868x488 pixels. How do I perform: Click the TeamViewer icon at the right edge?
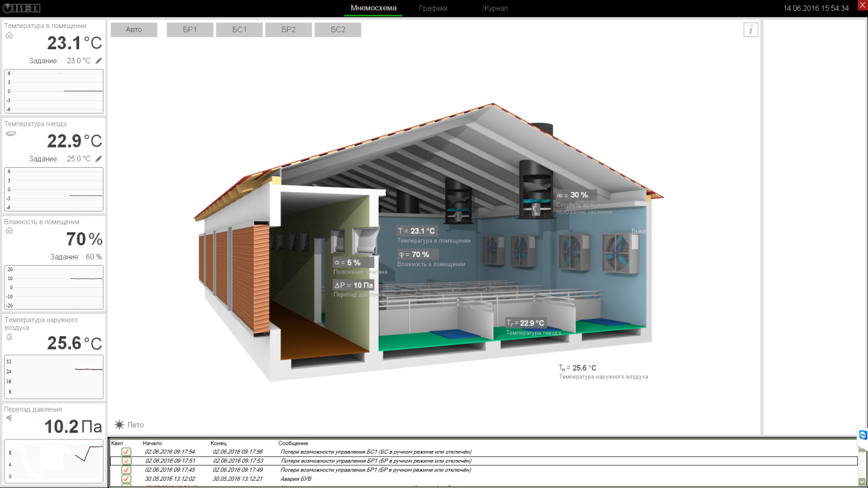[x=863, y=435]
